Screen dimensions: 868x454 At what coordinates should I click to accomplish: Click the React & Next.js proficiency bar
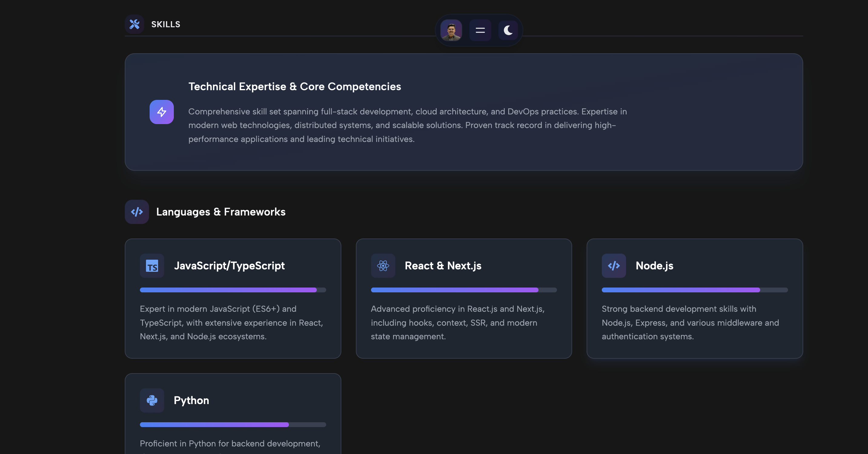pyautogui.click(x=464, y=290)
